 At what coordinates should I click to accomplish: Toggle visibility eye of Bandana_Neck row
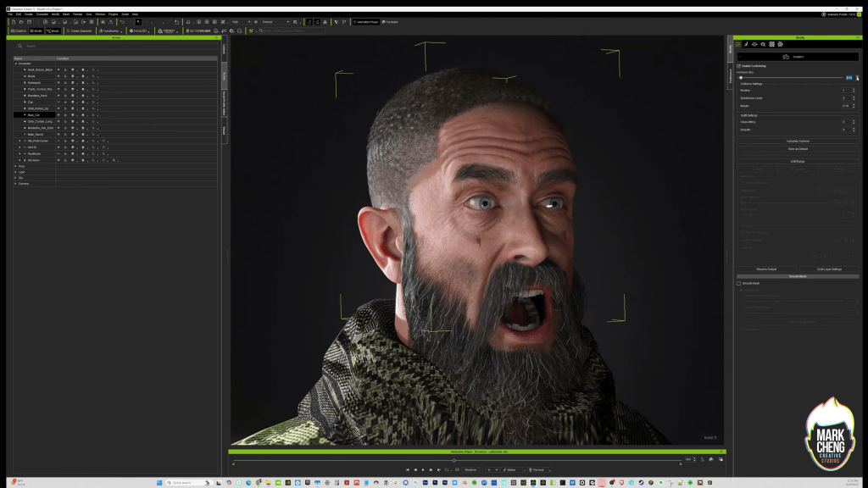[58, 96]
